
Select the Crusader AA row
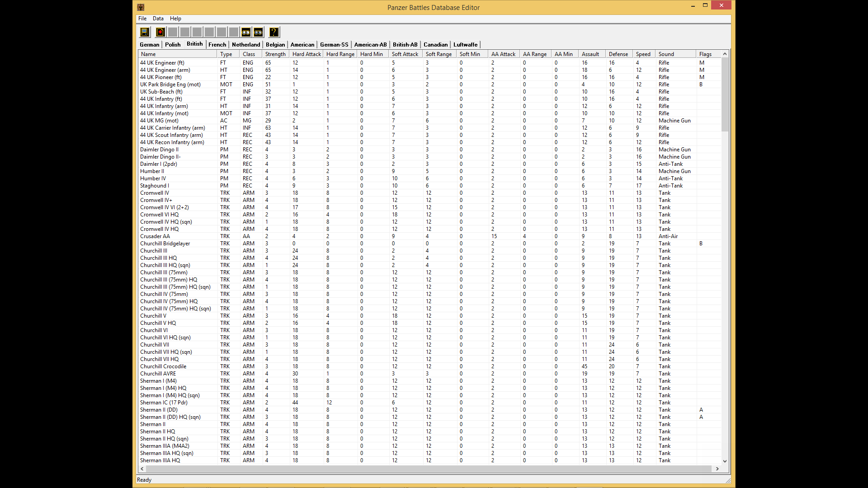[x=429, y=236]
